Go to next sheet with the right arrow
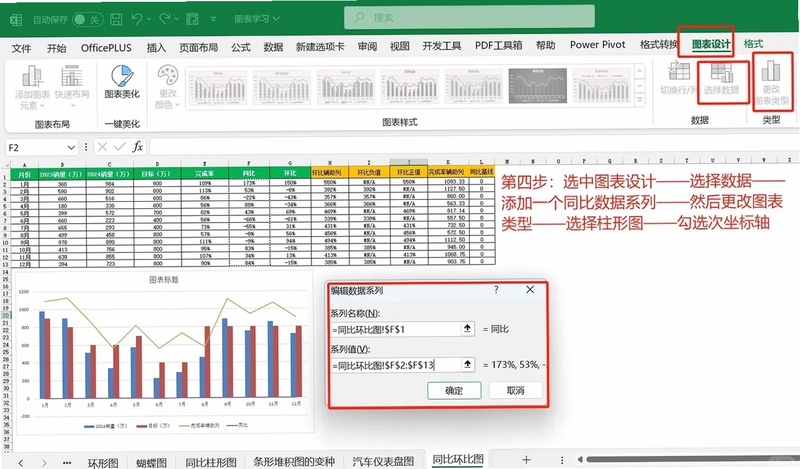This screenshot has width=800, height=469. coord(44,463)
